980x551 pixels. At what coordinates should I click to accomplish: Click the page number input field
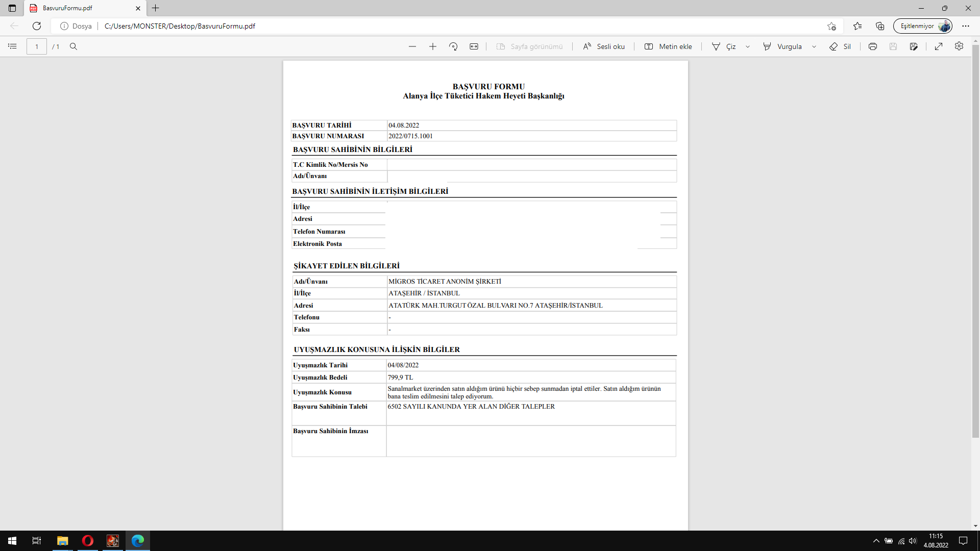coord(37,46)
